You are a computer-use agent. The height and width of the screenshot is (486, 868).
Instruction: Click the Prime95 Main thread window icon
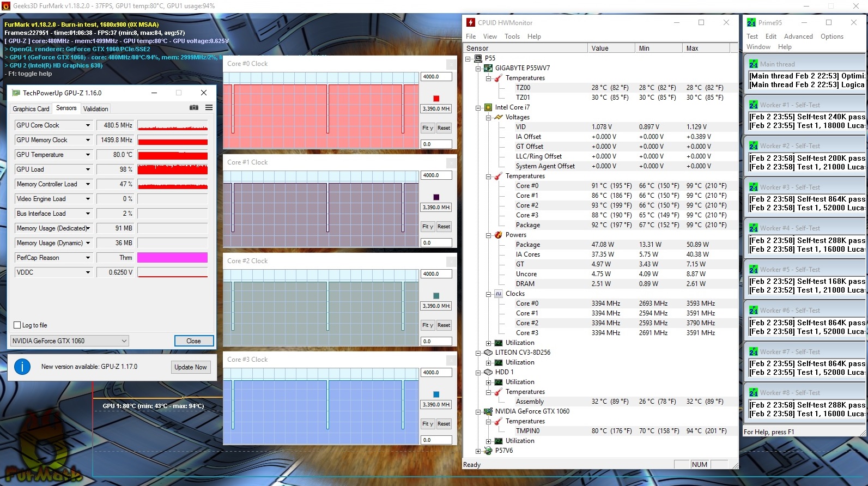754,64
